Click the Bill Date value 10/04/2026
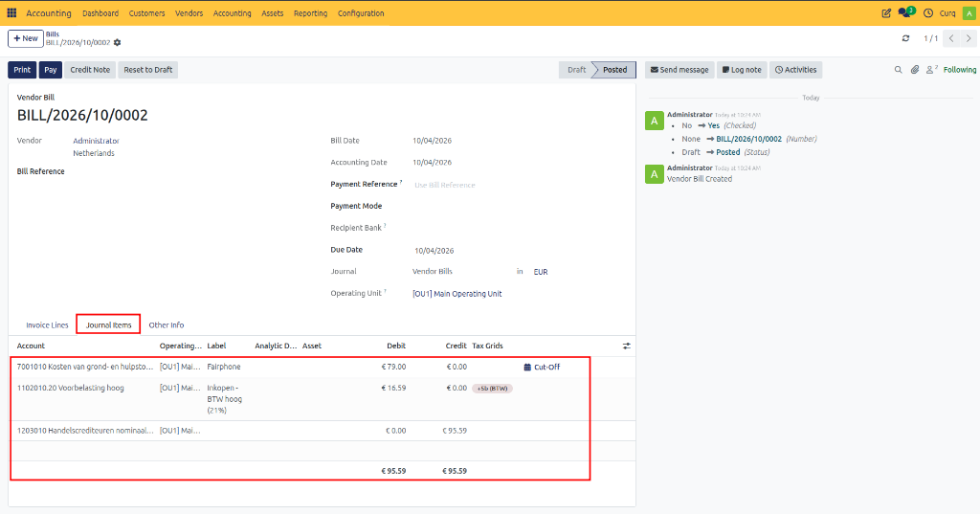 [432, 141]
